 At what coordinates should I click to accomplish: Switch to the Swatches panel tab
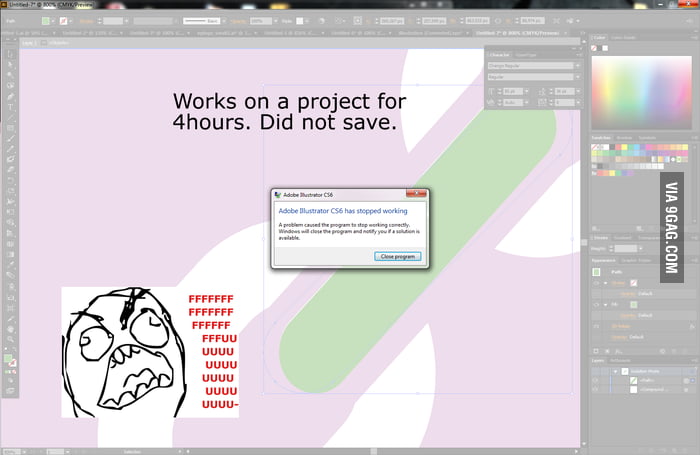pyautogui.click(x=600, y=138)
